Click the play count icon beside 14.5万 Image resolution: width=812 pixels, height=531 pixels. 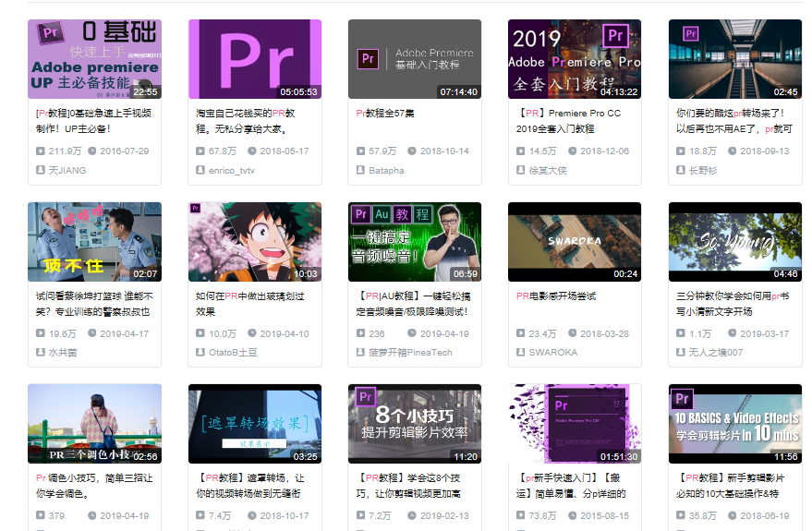point(520,151)
